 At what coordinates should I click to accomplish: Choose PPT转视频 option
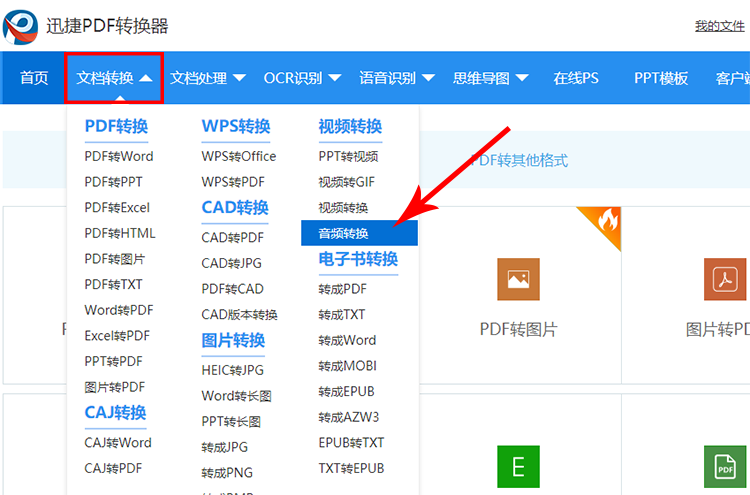click(x=348, y=156)
